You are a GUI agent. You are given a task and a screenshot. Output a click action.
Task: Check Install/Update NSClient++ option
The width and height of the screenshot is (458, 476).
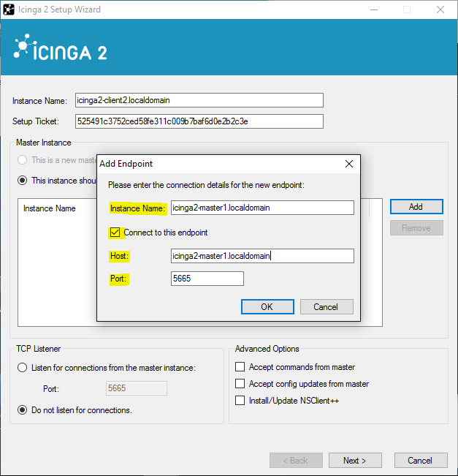[240, 401]
